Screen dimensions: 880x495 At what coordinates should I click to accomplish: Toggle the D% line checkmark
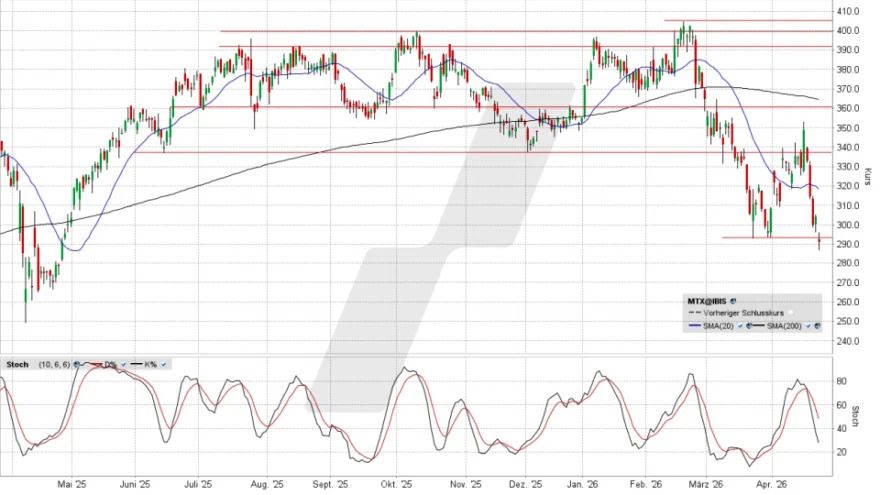(121, 365)
